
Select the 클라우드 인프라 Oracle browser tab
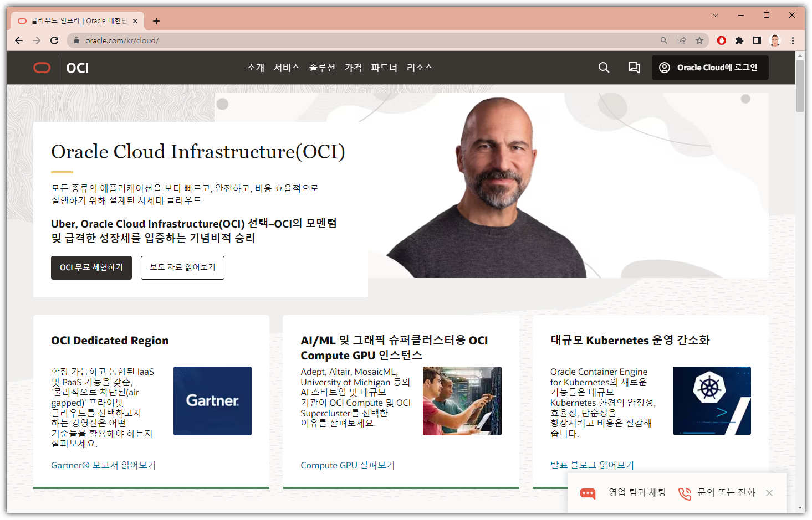coord(78,21)
